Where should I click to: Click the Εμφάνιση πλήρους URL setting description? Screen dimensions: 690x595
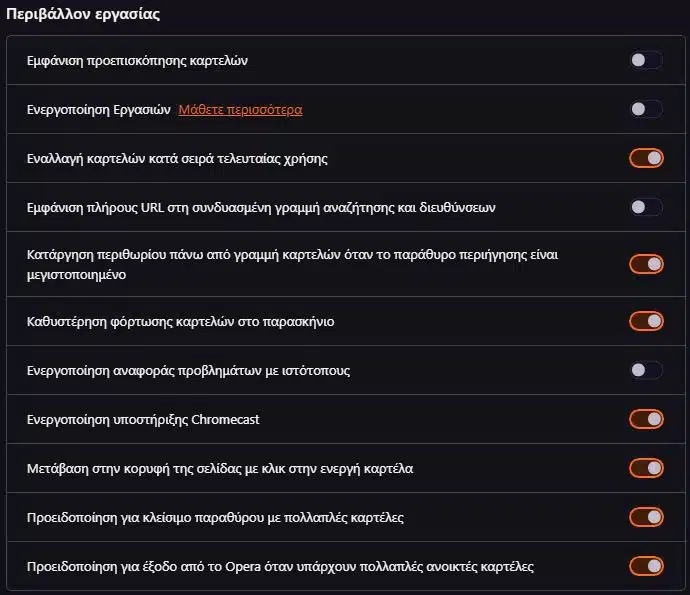[x=261, y=207]
